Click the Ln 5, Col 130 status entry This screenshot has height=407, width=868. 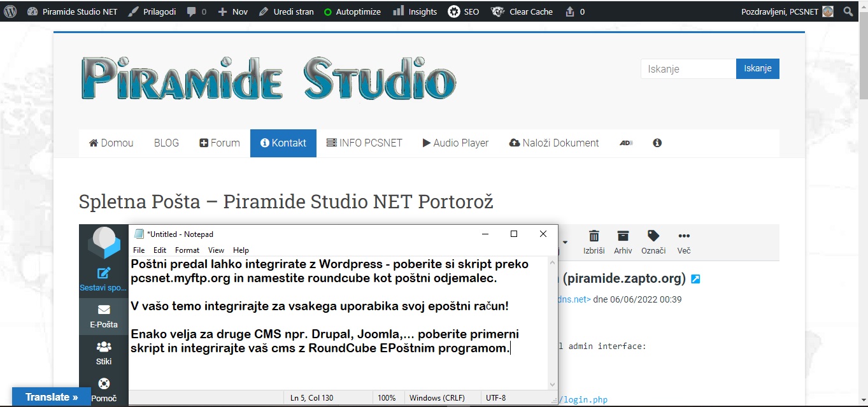(311, 398)
